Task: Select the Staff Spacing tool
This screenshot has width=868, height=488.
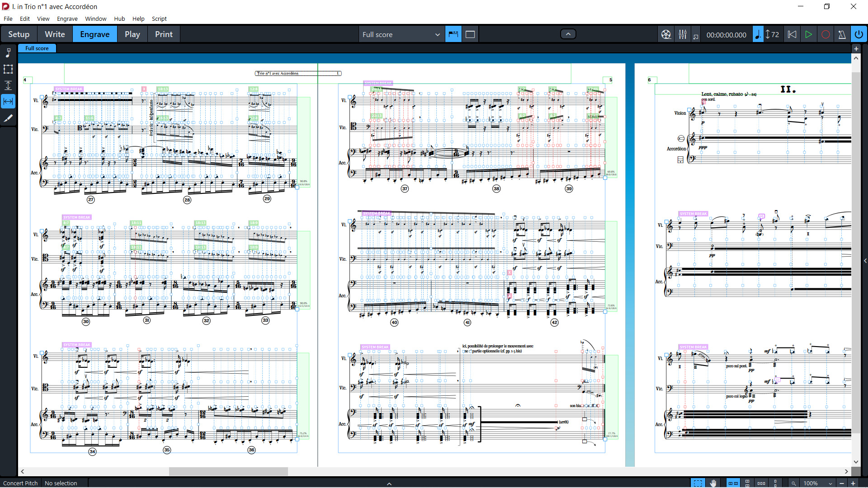Action: pos(8,85)
